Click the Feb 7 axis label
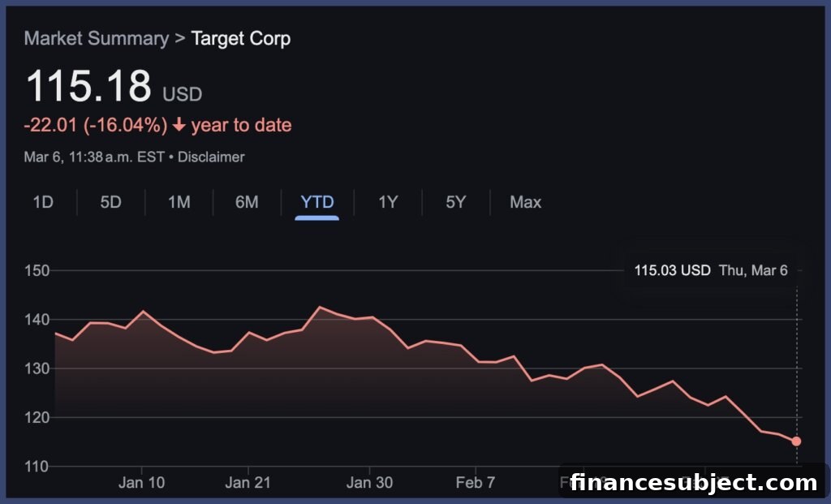 [476, 483]
